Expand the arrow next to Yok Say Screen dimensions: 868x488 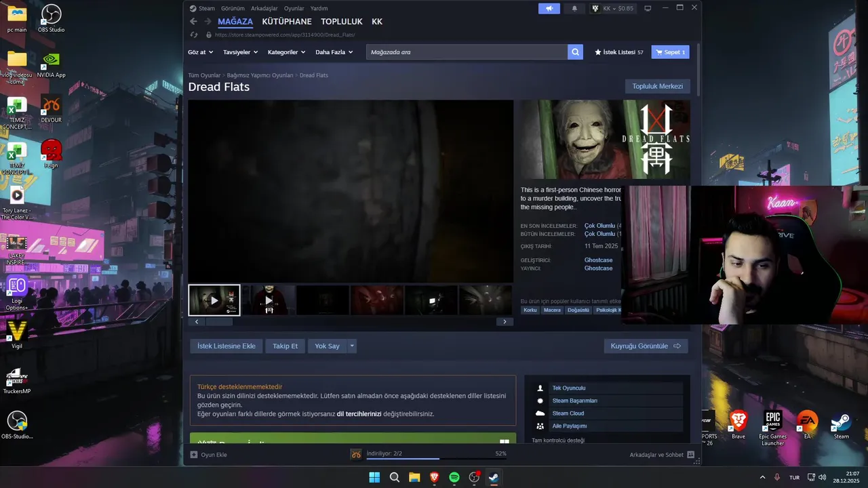point(351,346)
